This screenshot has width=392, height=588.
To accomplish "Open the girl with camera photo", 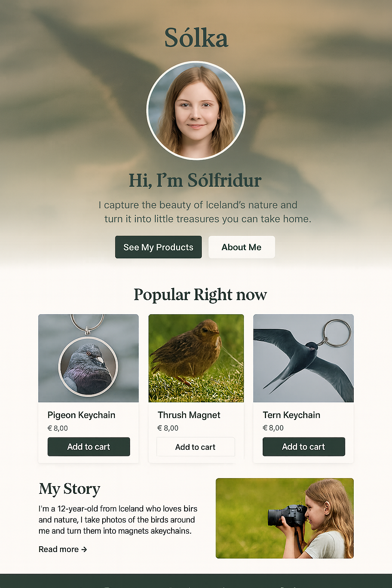I will point(285,518).
